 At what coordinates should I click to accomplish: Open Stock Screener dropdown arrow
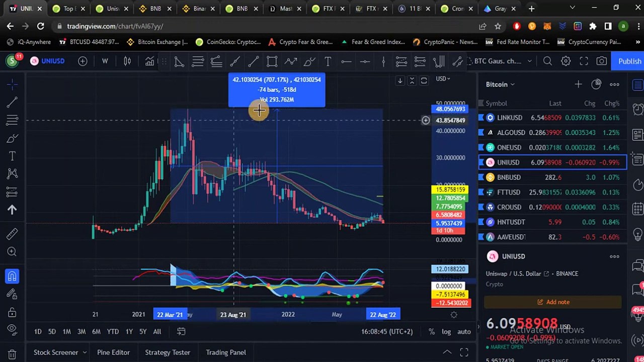(x=85, y=352)
